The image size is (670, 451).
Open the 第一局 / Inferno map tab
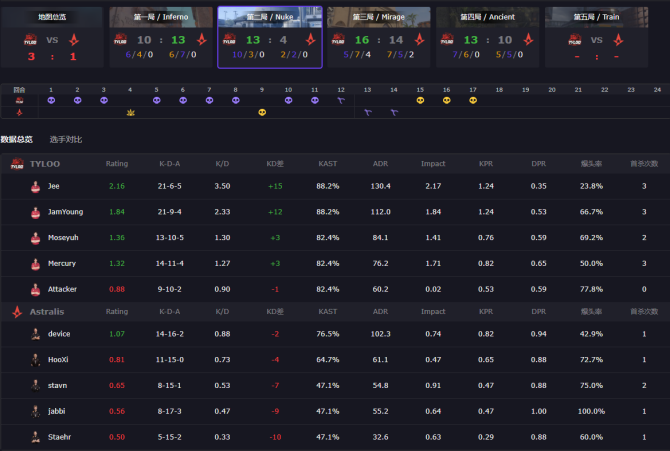[x=161, y=37]
